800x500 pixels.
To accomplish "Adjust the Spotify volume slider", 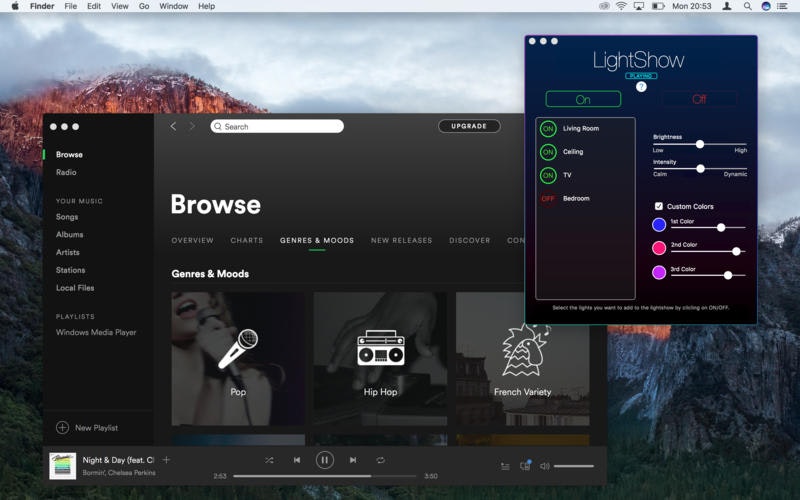I will (x=574, y=466).
